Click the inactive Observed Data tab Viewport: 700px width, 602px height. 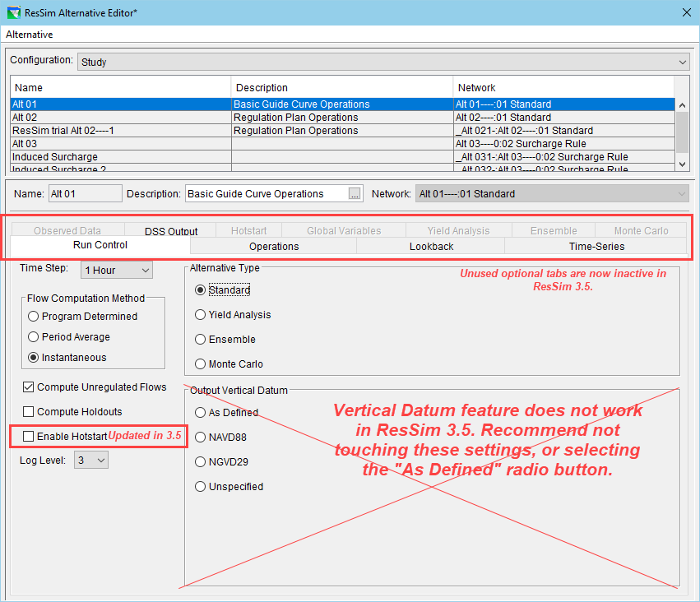pyautogui.click(x=67, y=230)
